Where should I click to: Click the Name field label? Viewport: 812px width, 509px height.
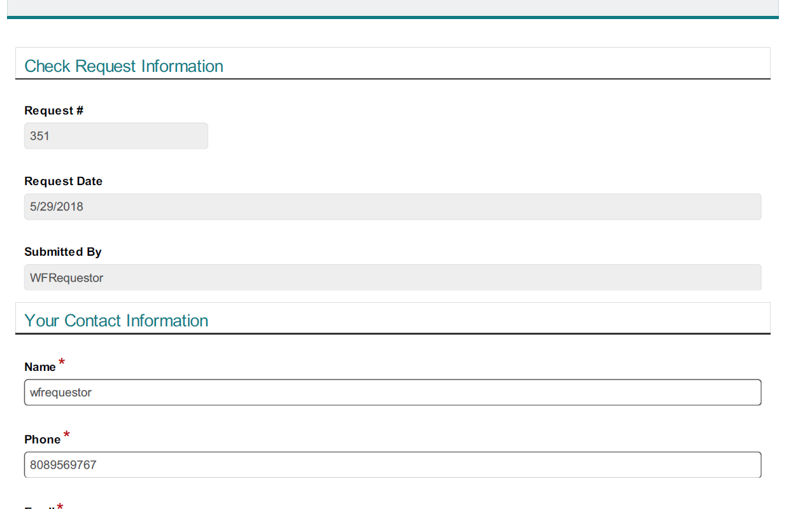(x=40, y=367)
